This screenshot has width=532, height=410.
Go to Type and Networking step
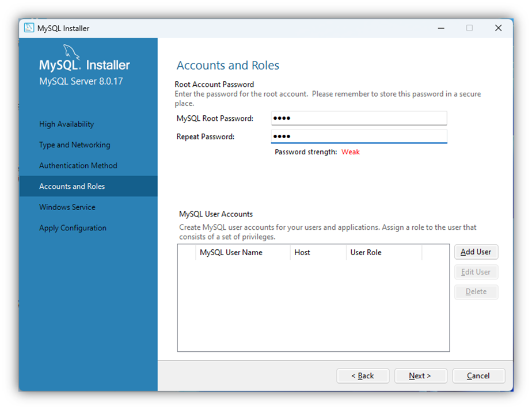point(75,145)
